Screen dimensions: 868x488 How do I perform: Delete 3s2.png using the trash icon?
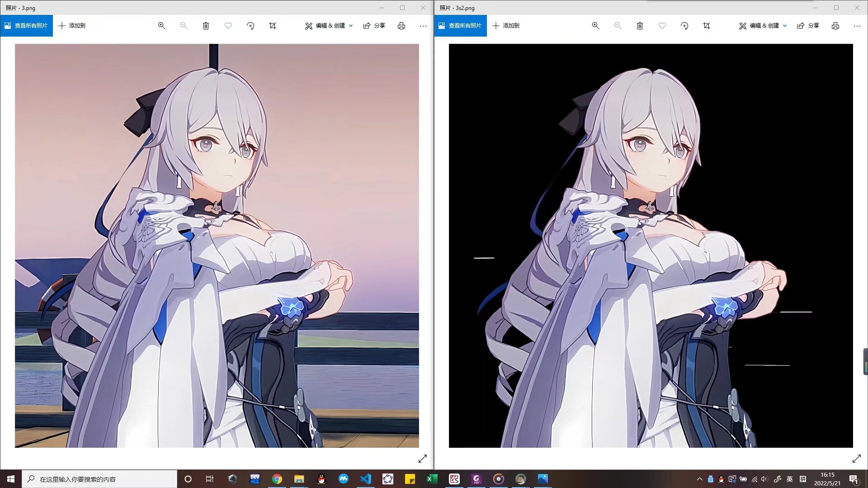click(x=640, y=26)
